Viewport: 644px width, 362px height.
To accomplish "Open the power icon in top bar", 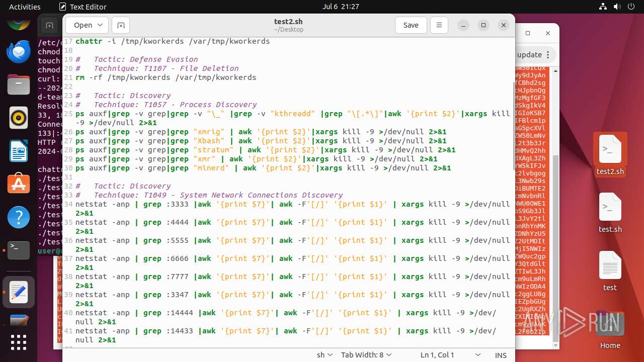I will [x=631, y=7].
